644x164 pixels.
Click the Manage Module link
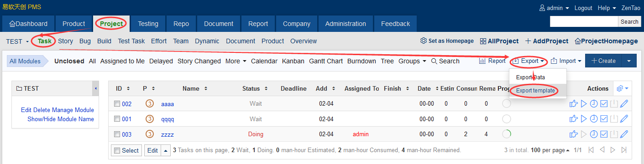tap(73, 110)
